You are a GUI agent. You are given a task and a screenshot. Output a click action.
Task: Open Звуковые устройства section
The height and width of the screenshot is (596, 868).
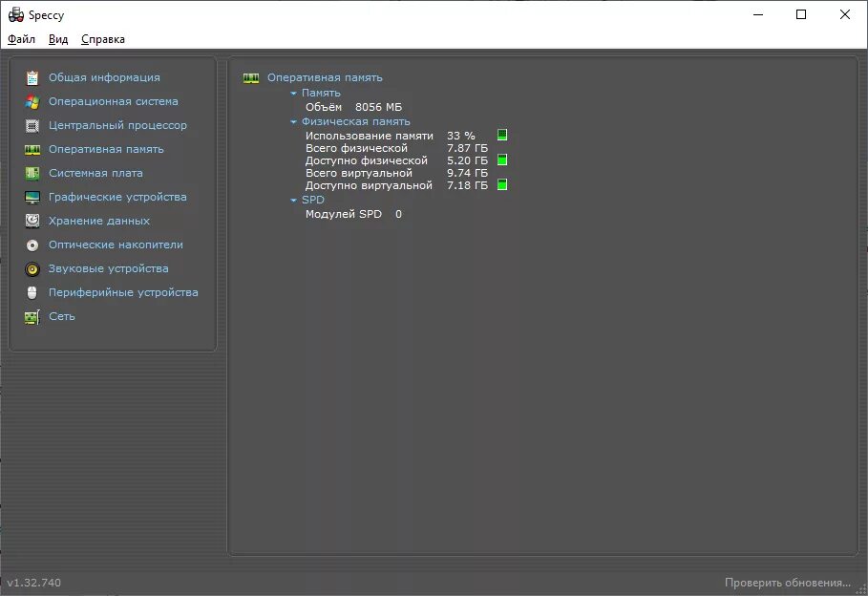109,268
